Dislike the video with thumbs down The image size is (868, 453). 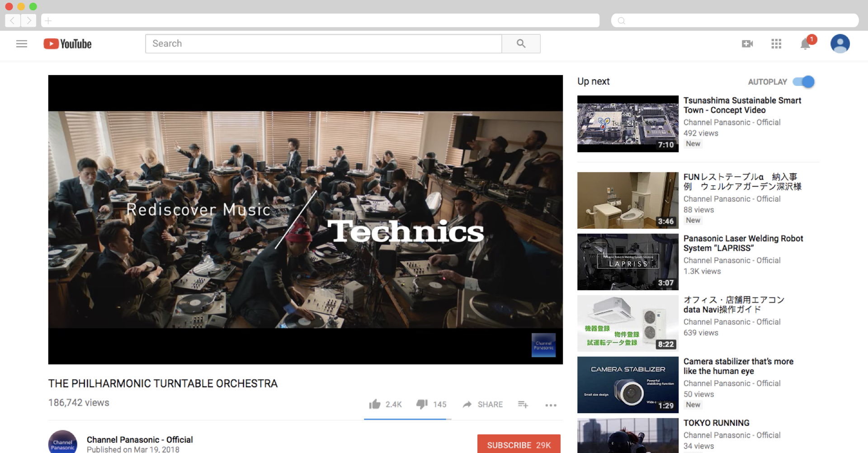tap(421, 404)
